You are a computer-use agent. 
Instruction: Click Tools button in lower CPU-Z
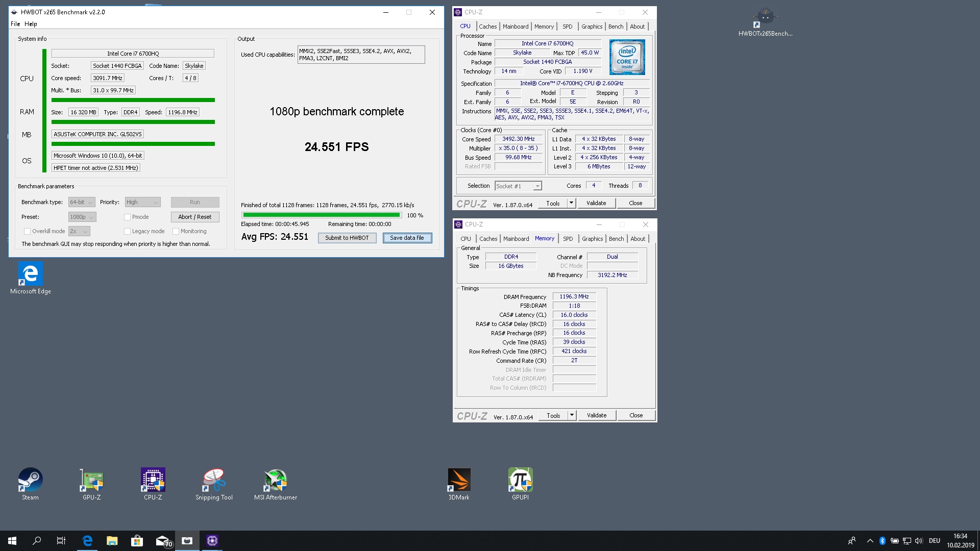[553, 415]
